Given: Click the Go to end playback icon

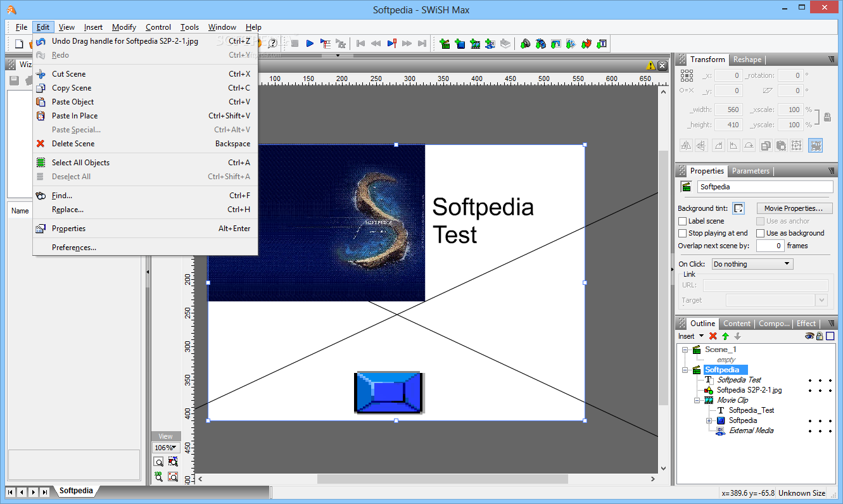Looking at the screenshot, I should tap(421, 44).
